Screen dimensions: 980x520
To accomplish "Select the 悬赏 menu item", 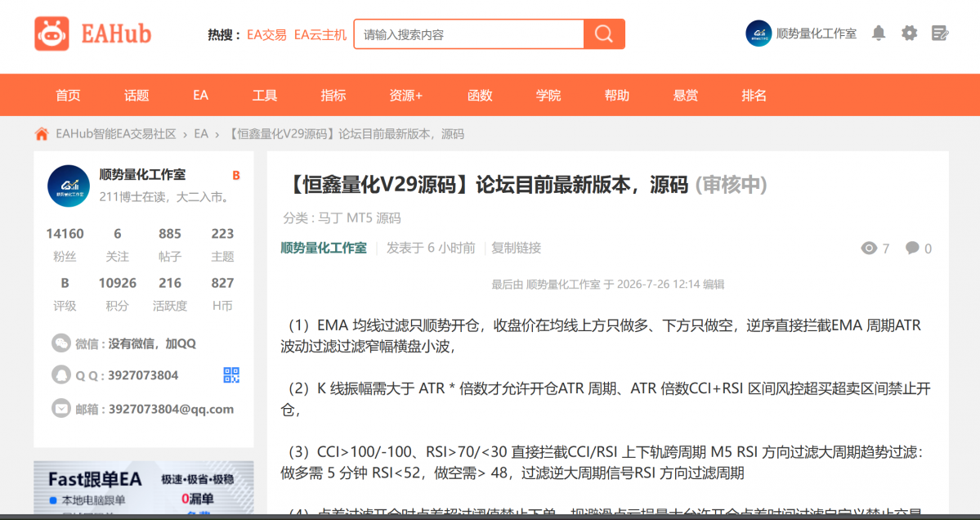I will (686, 95).
